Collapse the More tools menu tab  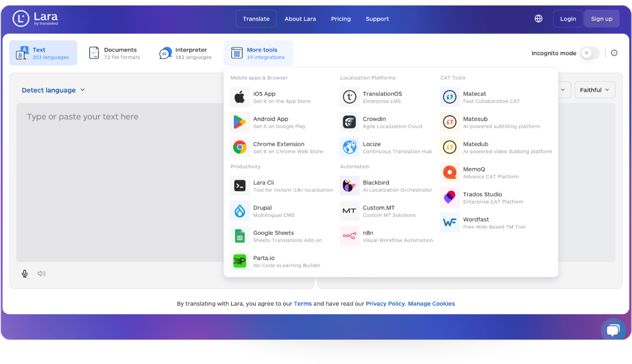tap(258, 53)
